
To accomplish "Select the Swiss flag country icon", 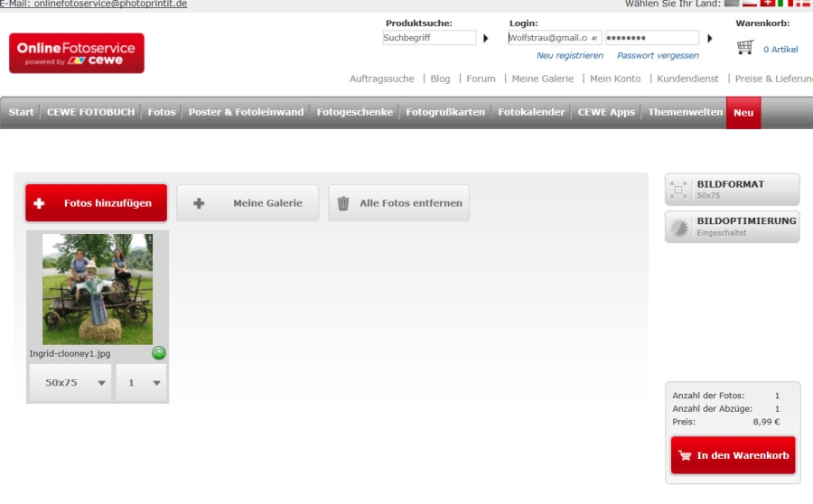I will 767,3.
